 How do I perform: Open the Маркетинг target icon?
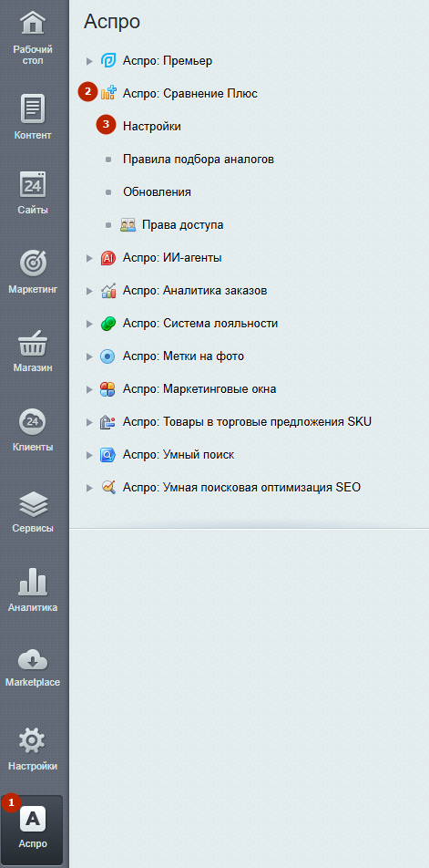coord(33,263)
